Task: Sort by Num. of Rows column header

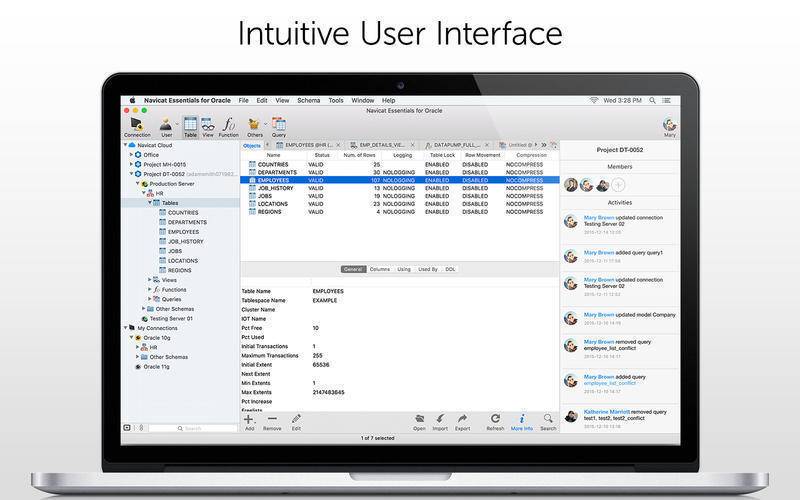Action: 359,155
